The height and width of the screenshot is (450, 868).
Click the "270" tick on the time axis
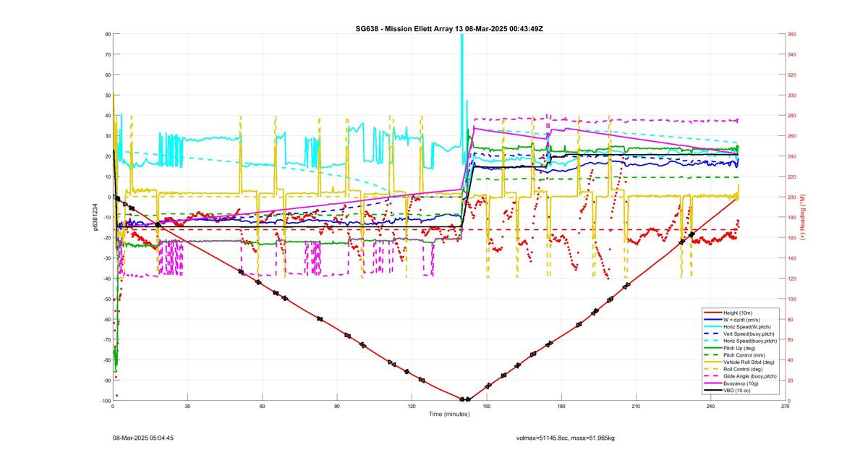coord(785,407)
